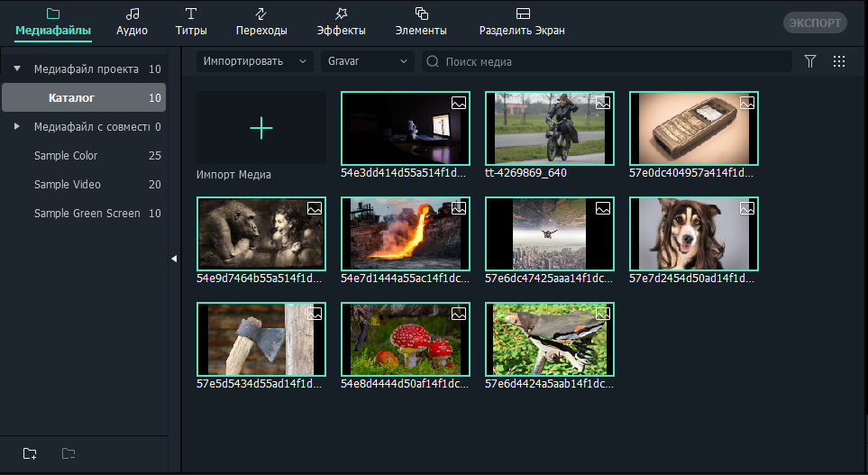Click image icon on axe thumbnail
The width and height of the screenshot is (868, 475).
[x=315, y=313]
